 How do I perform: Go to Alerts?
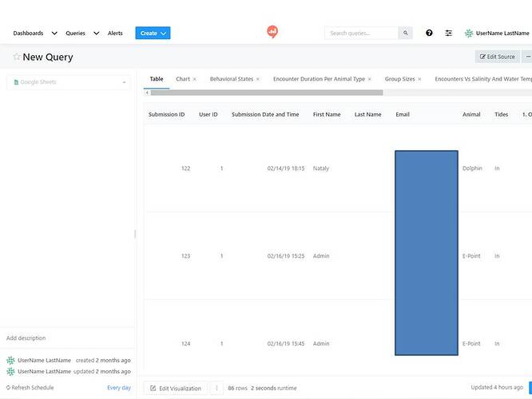coord(115,34)
